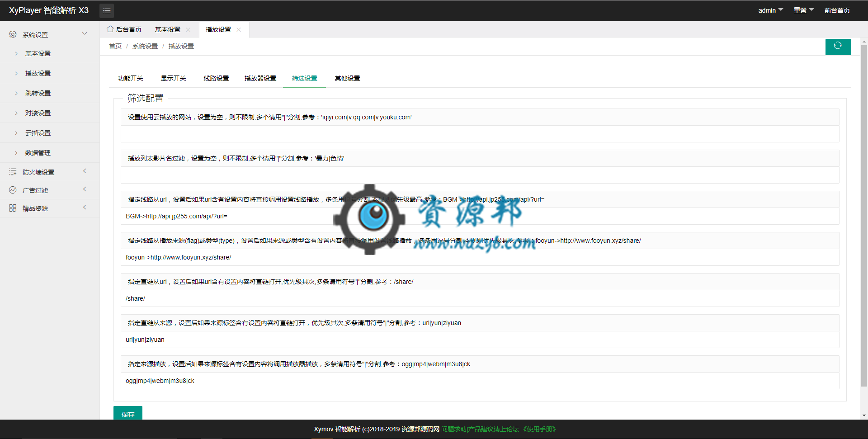The height and width of the screenshot is (439, 868).
Task: Click the cloud playback websites input field
Action: [480, 134]
